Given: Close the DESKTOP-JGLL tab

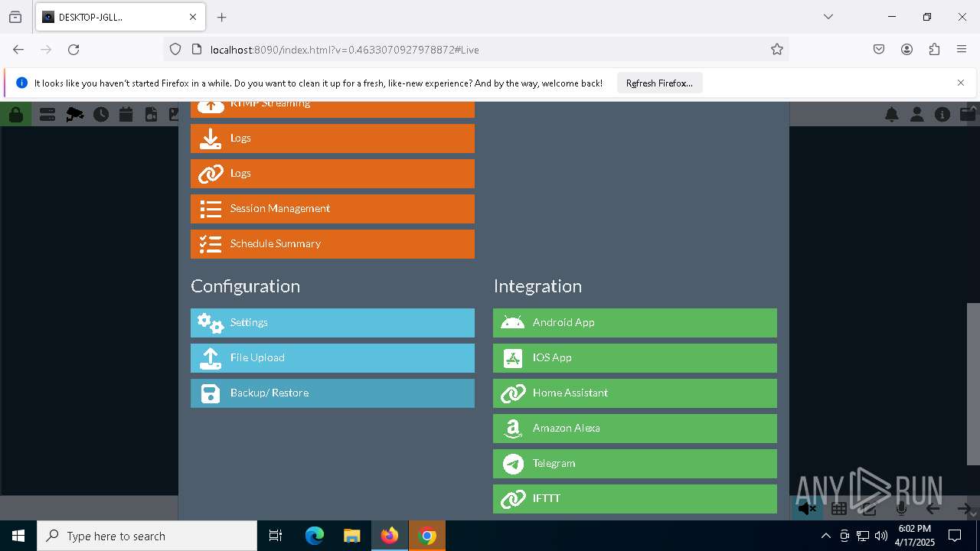Looking at the screenshot, I should [x=193, y=17].
